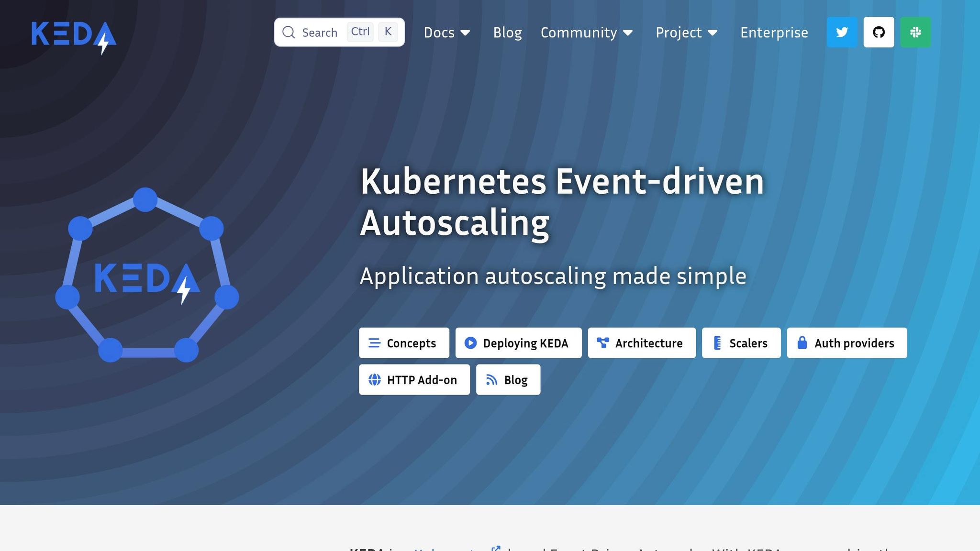The height and width of the screenshot is (551, 980).
Task: Click the K key hint in search
Action: pos(388,32)
